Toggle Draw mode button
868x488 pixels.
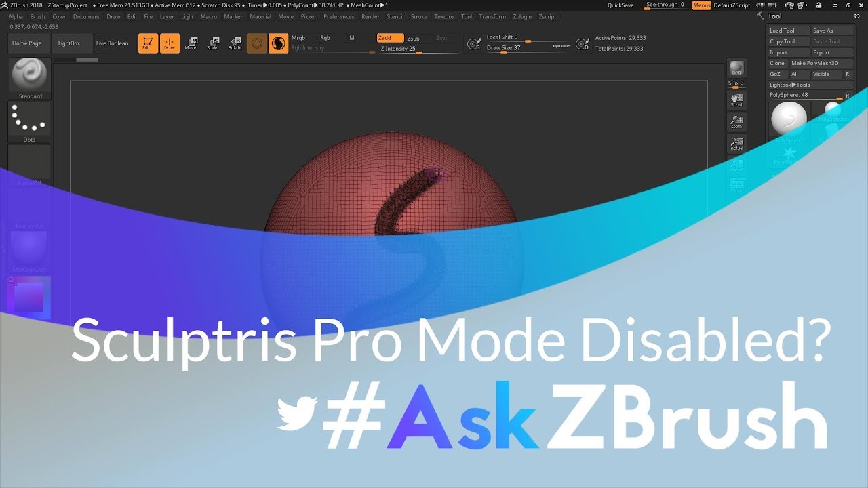170,43
